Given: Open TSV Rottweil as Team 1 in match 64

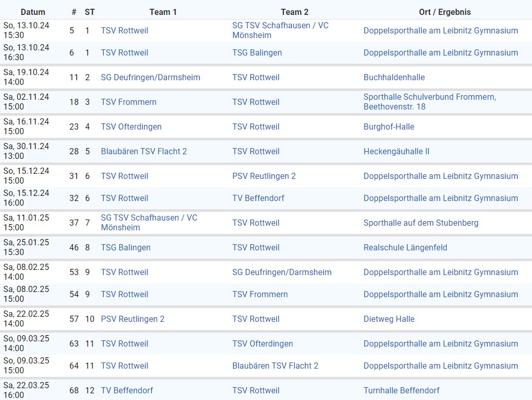Looking at the screenshot, I should click(124, 366).
